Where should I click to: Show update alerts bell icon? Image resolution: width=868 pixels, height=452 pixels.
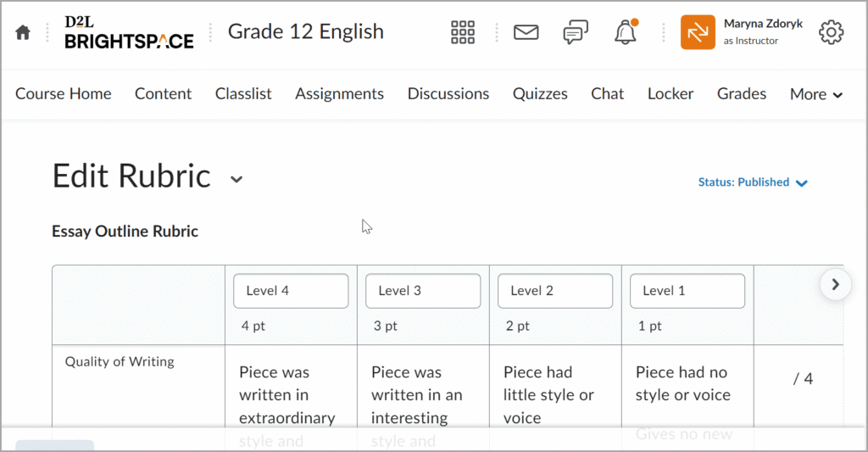[625, 33]
